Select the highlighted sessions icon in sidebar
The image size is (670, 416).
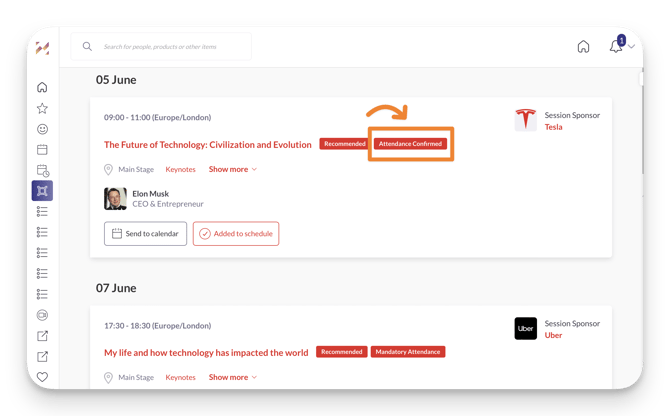tap(42, 191)
